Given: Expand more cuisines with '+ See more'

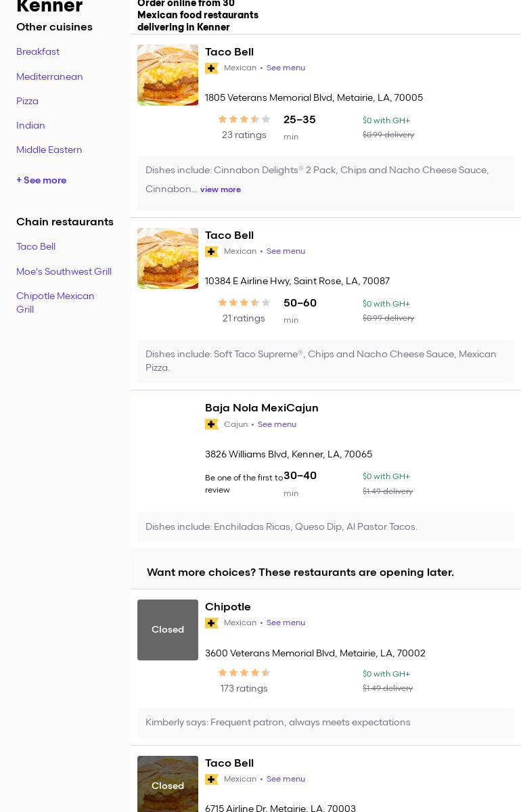Looking at the screenshot, I should pos(41,180).
